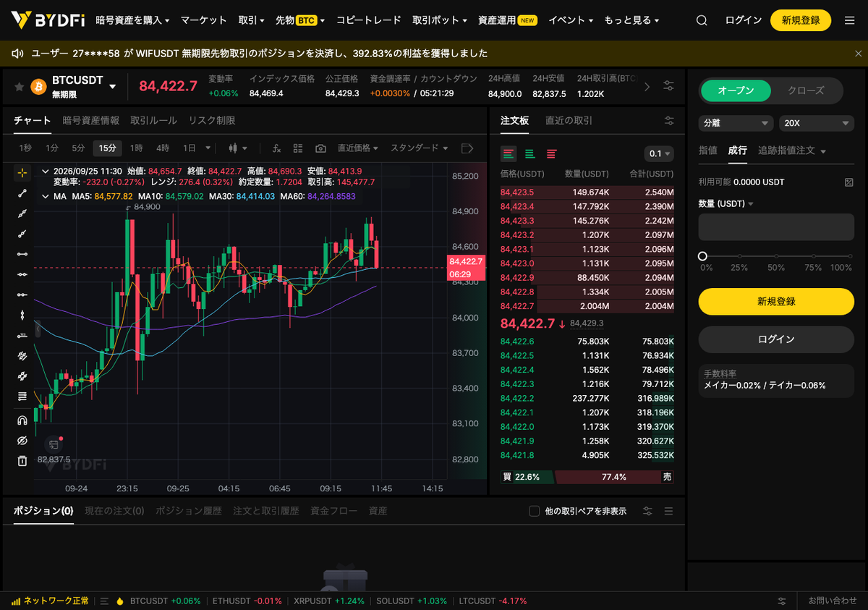Open the コピートレード menu item

pyautogui.click(x=368, y=20)
